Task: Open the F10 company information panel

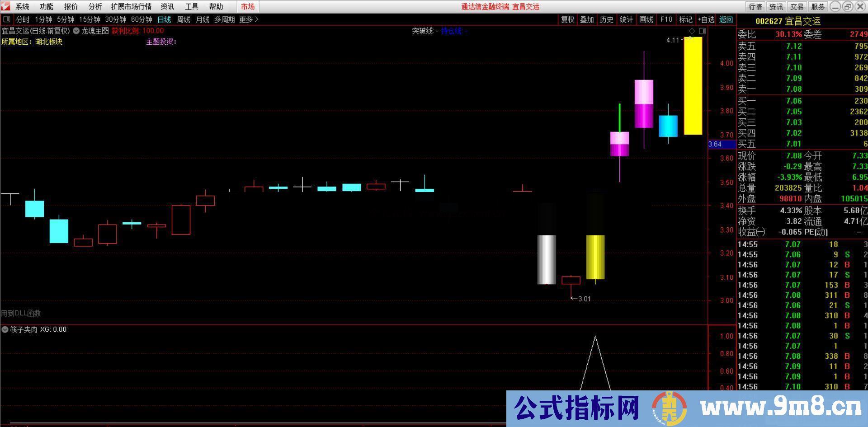Action: pyautogui.click(x=666, y=19)
